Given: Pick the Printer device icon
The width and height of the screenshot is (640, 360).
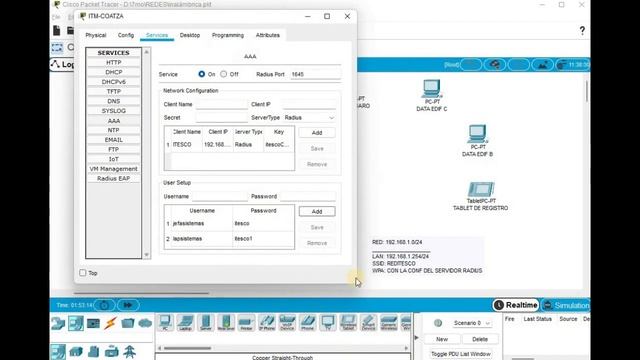Looking at the screenshot, I should pos(246,322).
